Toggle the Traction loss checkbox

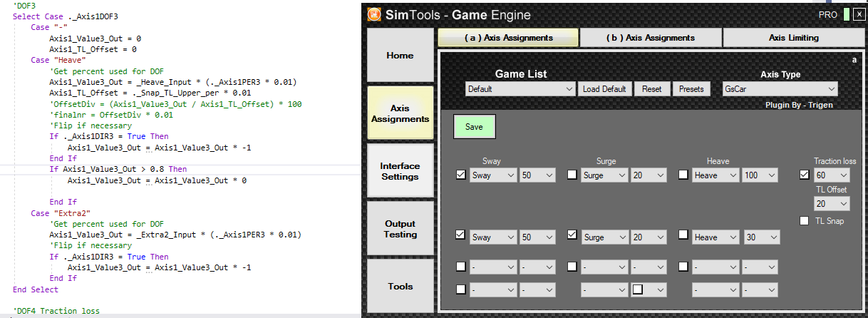pos(805,175)
